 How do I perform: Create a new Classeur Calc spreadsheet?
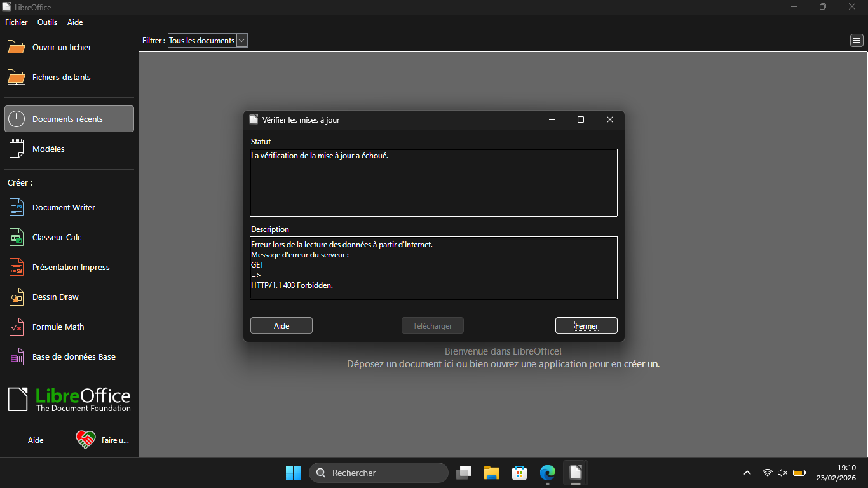pyautogui.click(x=57, y=237)
